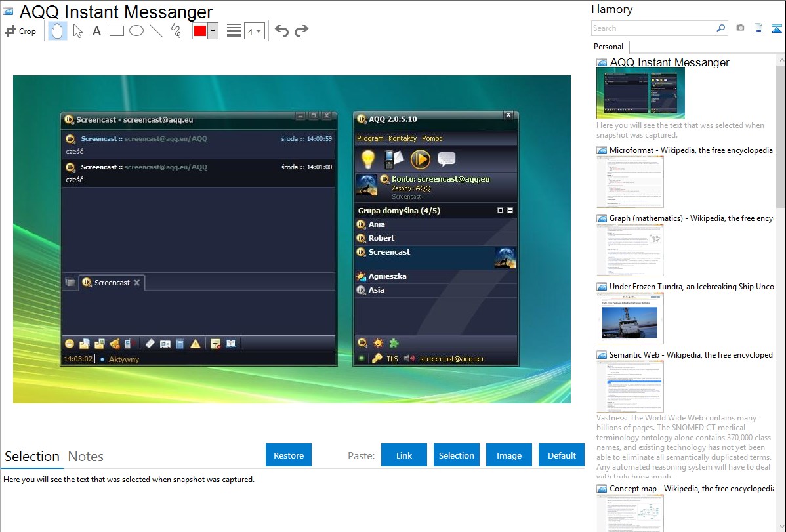This screenshot has width=786, height=532.
Task: Open the AQQ Instant Messanger snapshot thumbnail
Action: tap(640, 93)
